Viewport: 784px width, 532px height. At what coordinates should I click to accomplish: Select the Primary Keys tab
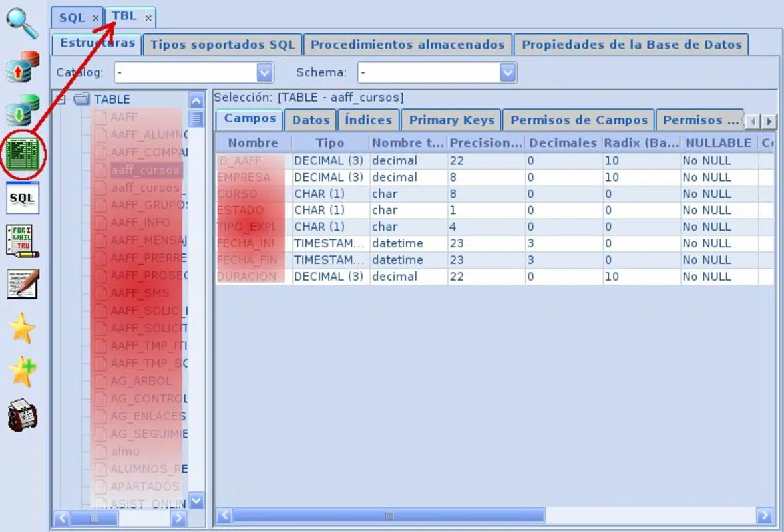451,120
